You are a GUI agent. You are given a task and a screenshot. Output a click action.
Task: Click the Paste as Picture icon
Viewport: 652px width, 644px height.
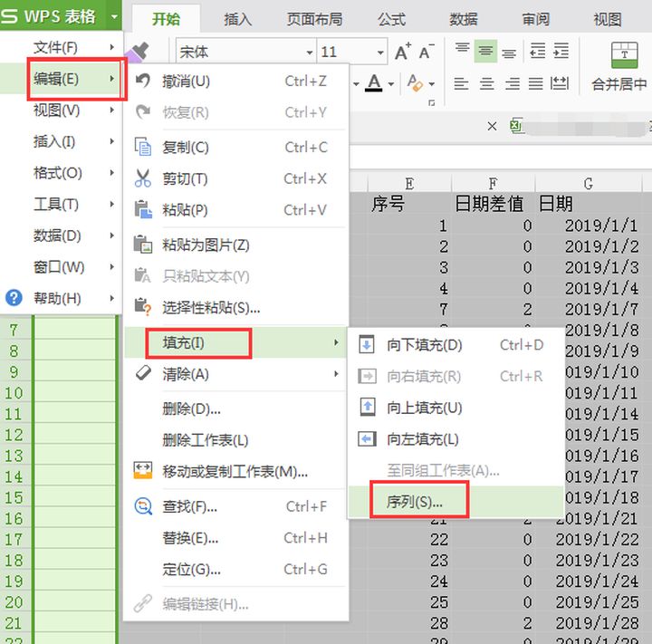click(143, 245)
